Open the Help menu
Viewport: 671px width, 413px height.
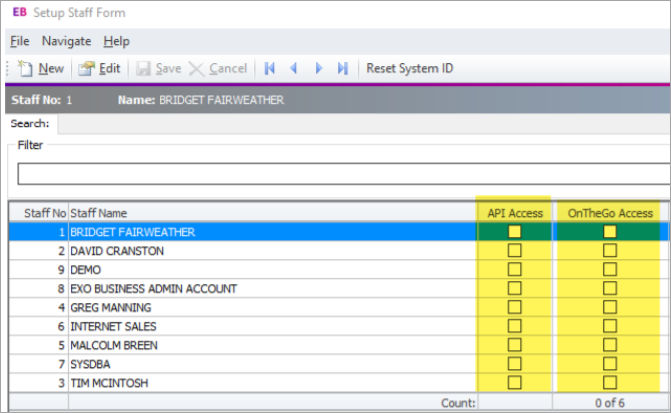[x=117, y=41]
